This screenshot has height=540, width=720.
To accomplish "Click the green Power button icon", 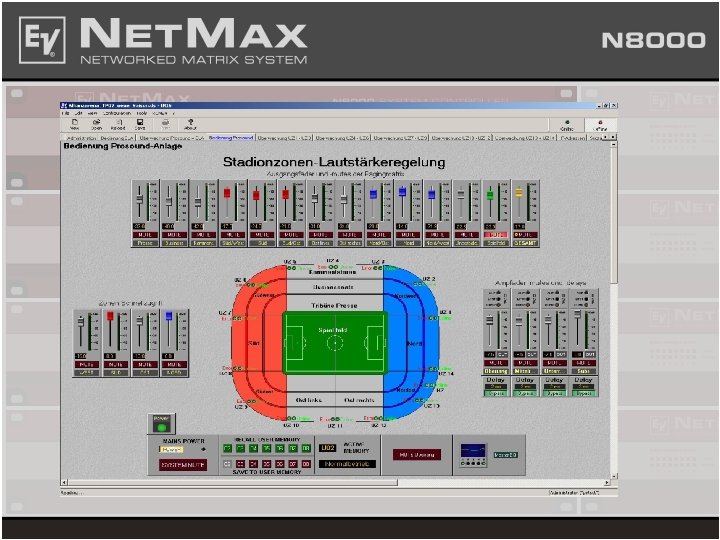I will point(161,424).
